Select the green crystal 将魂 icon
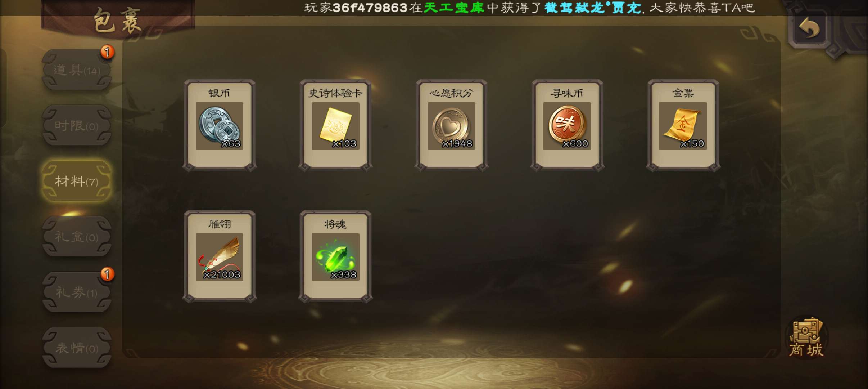This screenshot has height=389, width=868. [x=335, y=257]
